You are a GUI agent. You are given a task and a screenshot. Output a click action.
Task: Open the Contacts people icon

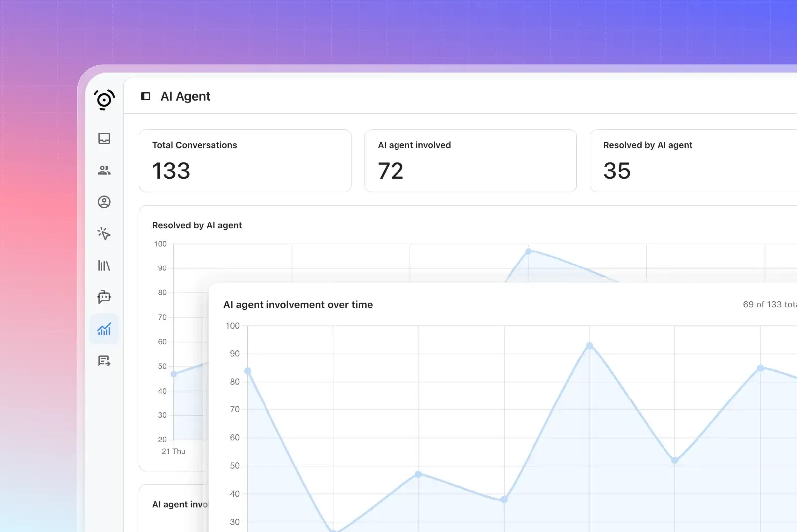pos(104,170)
